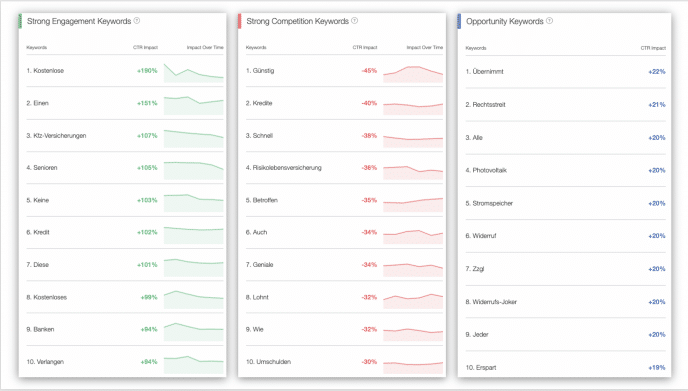Click help icon beside Strong Engagement Keywords
This screenshot has width=688, height=391.
[137, 21]
